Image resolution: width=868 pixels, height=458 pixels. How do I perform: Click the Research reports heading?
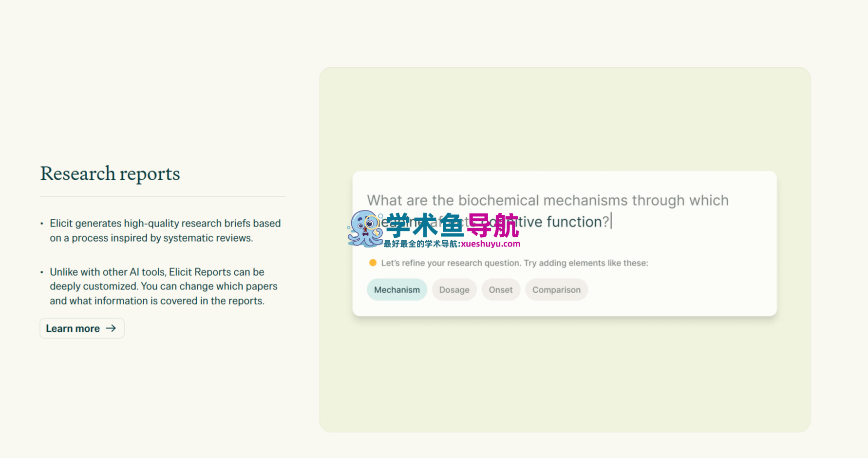tap(110, 174)
